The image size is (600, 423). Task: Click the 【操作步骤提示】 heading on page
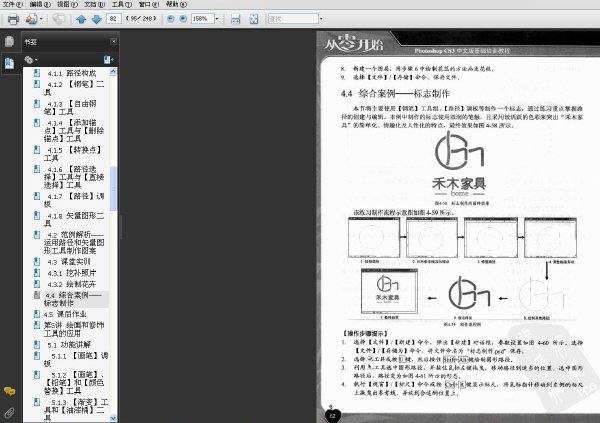click(365, 333)
